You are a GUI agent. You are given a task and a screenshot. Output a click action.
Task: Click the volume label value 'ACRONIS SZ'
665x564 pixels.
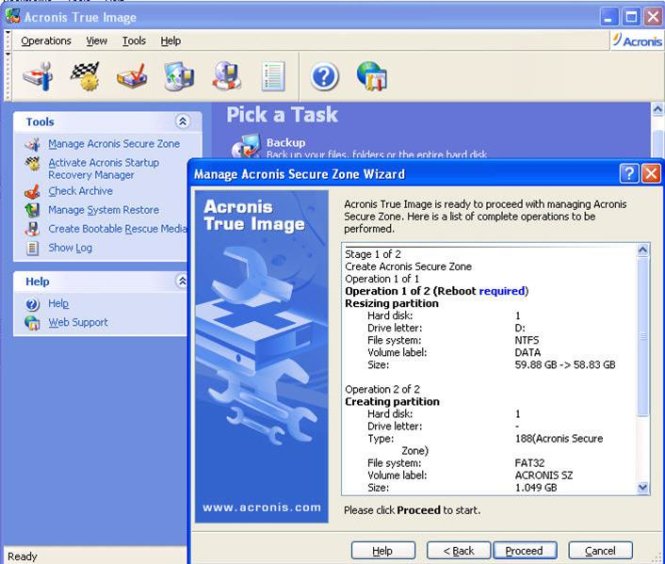pyautogui.click(x=544, y=475)
